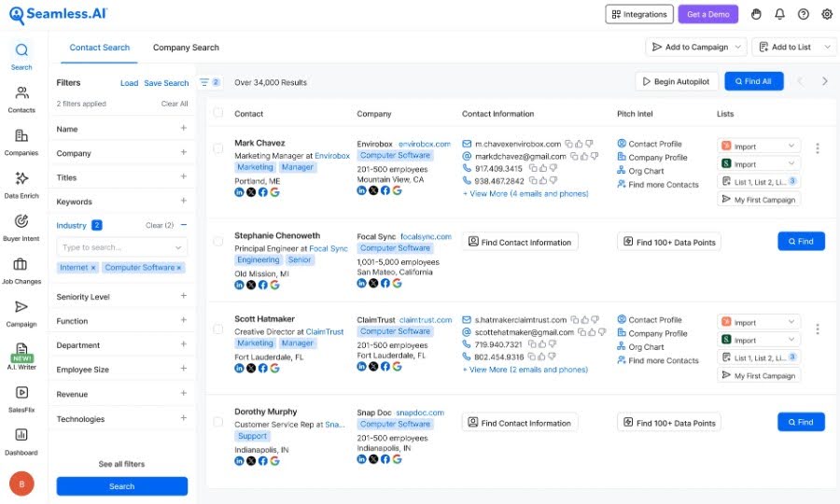Thumbs down phone number 917.409.3415

point(553,168)
